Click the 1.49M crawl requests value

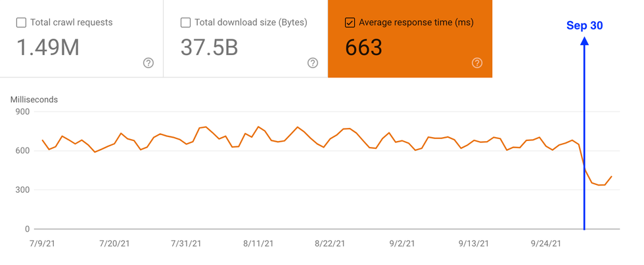coord(47,48)
